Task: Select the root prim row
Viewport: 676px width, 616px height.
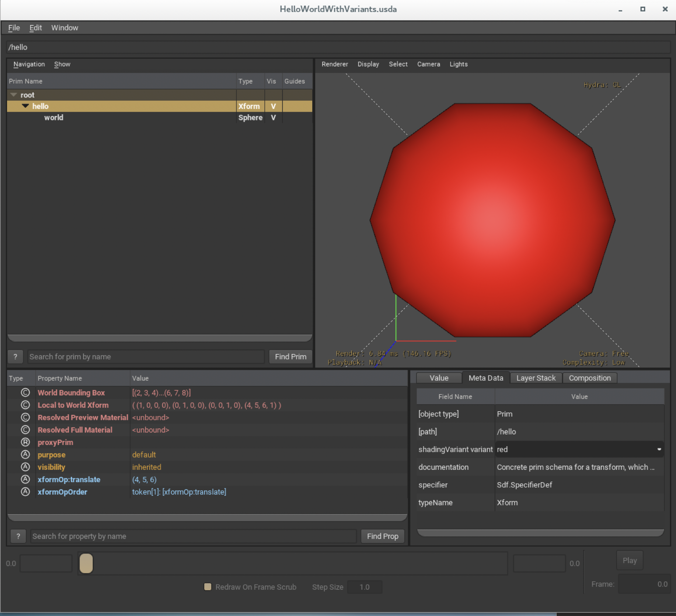Action: 160,95
